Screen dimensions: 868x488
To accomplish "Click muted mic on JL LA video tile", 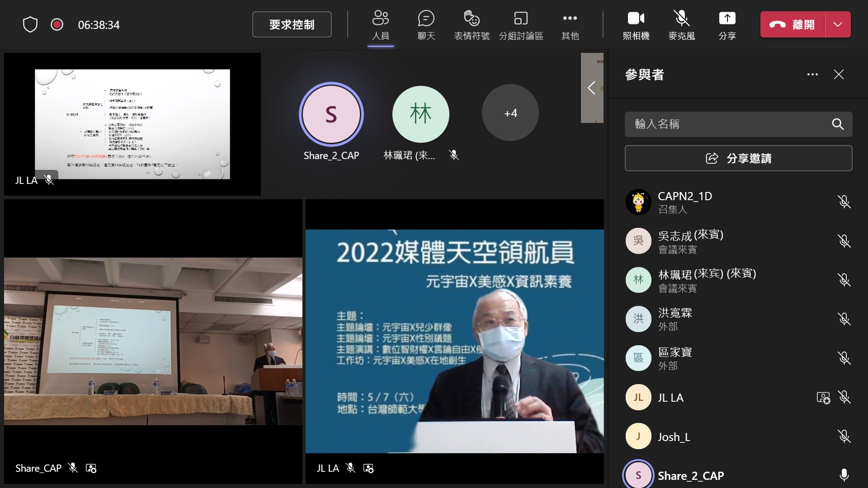I will tap(350, 468).
